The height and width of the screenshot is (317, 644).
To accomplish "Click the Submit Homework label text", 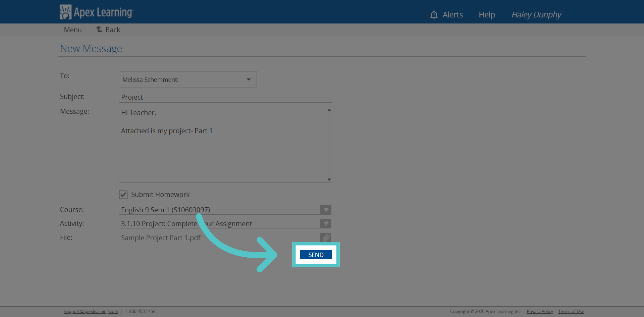I will tap(160, 195).
